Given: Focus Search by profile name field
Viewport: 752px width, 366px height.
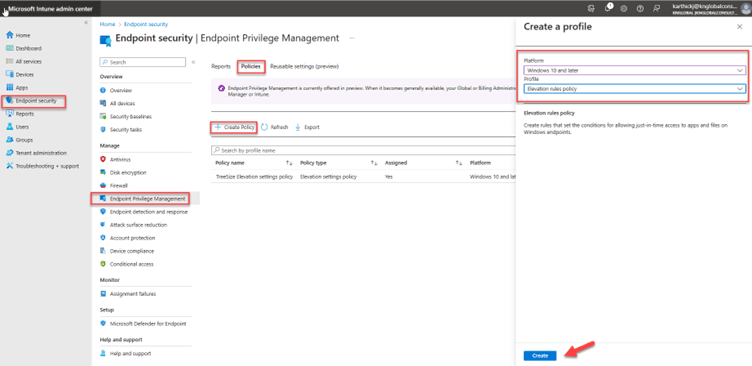Looking at the screenshot, I should click(x=363, y=151).
